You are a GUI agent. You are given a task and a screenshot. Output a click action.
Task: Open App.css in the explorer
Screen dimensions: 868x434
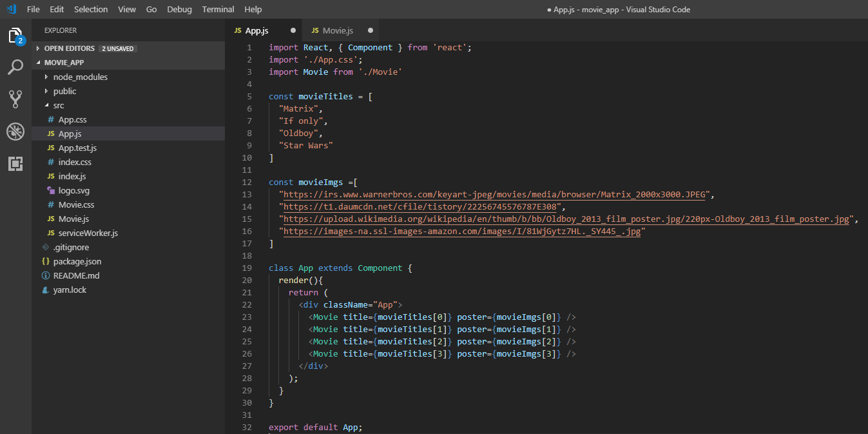click(x=128, y=119)
